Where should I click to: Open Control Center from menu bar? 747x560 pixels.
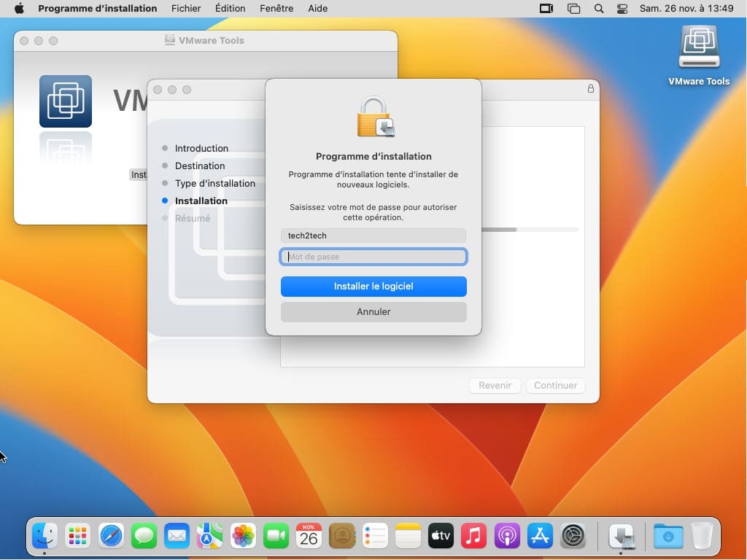pos(622,9)
